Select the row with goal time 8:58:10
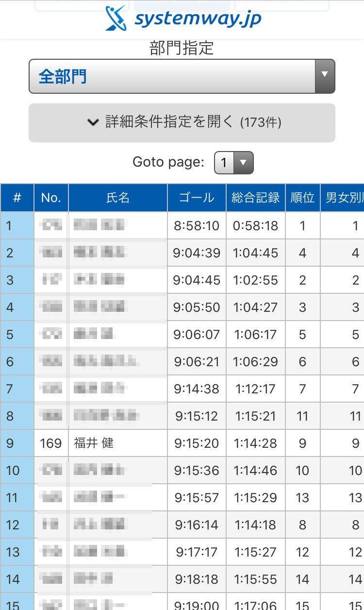 tap(197, 225)
